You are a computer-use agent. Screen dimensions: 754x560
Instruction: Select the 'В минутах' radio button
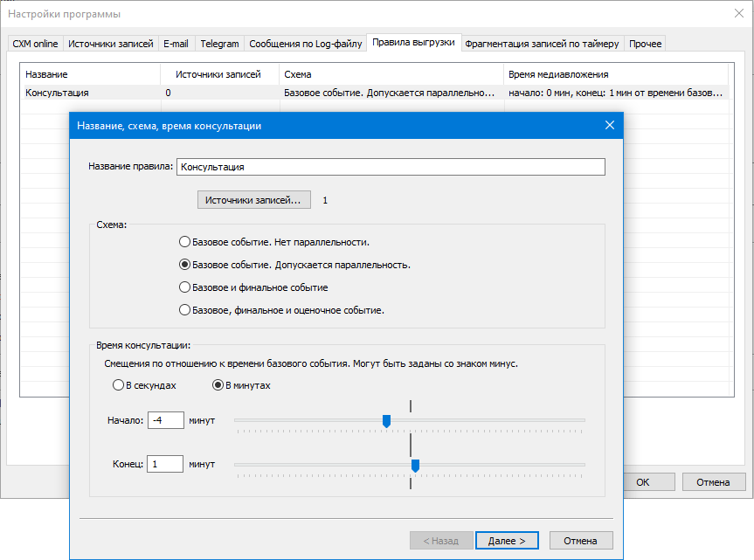(218, 385)
